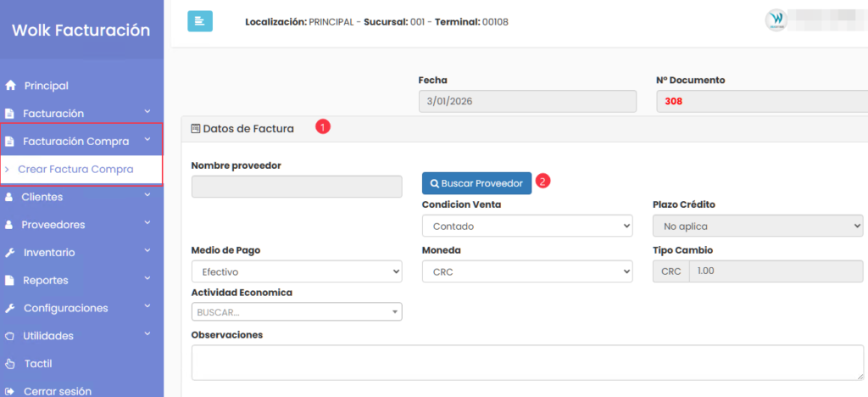Click the home icon beside Principal
The height and width of the screenshot is (397, 868).
tap(10, 86)
